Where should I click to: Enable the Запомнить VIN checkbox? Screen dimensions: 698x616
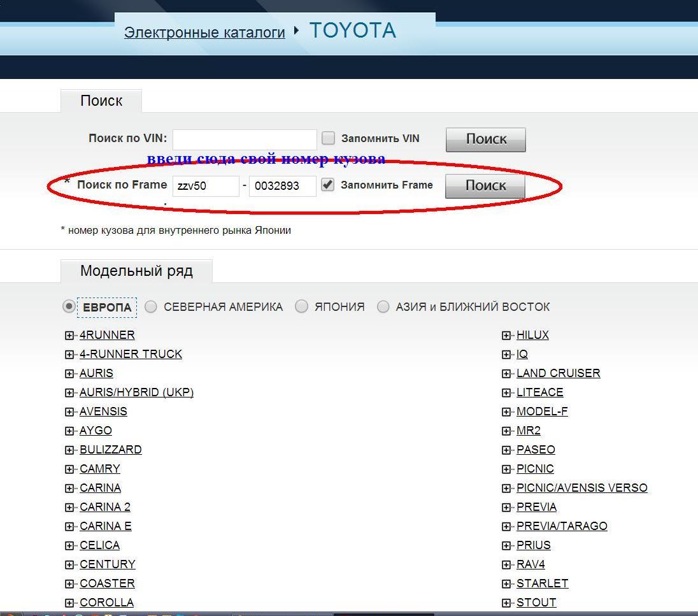click(328, 138)
